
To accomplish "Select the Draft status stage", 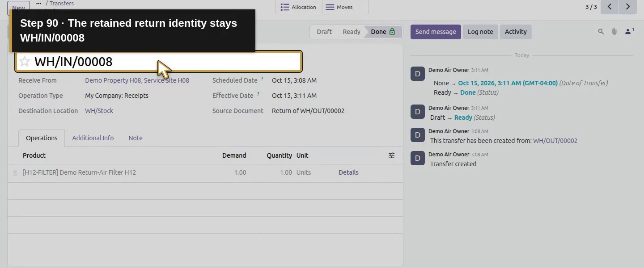I will point(324,32).
